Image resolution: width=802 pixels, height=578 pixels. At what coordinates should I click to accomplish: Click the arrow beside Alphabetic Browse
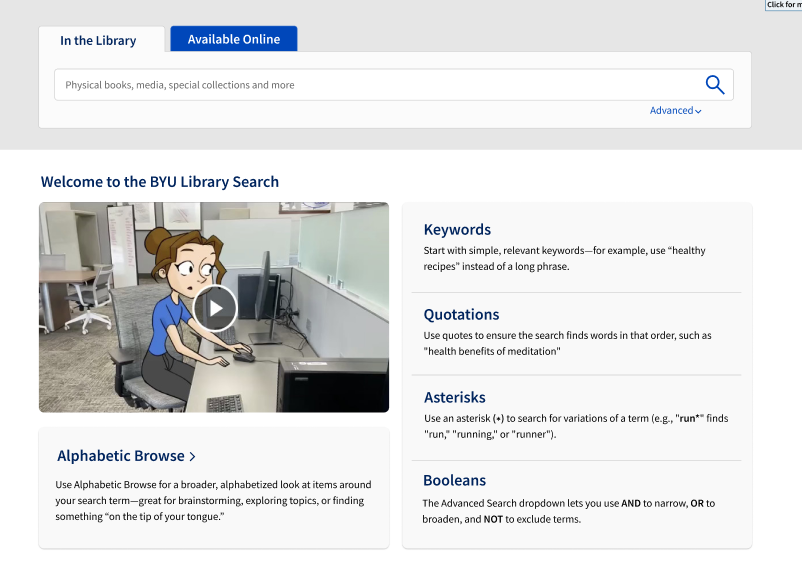(192, 457)
